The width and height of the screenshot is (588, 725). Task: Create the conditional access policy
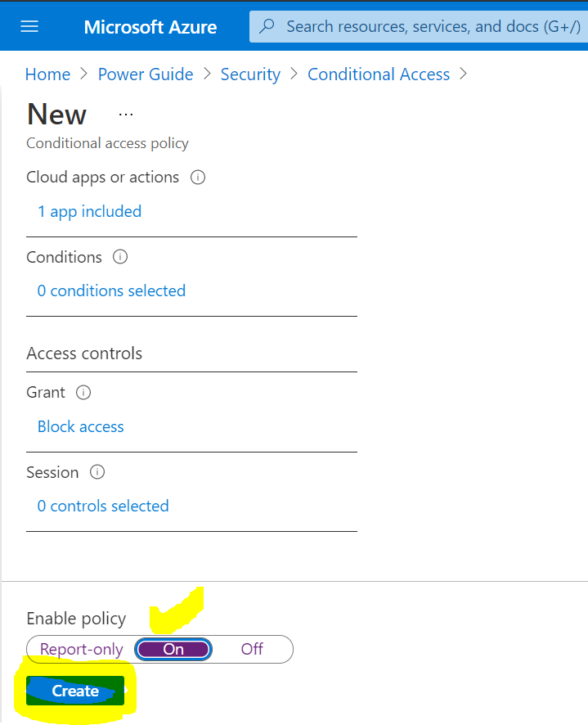click(74, 691)
